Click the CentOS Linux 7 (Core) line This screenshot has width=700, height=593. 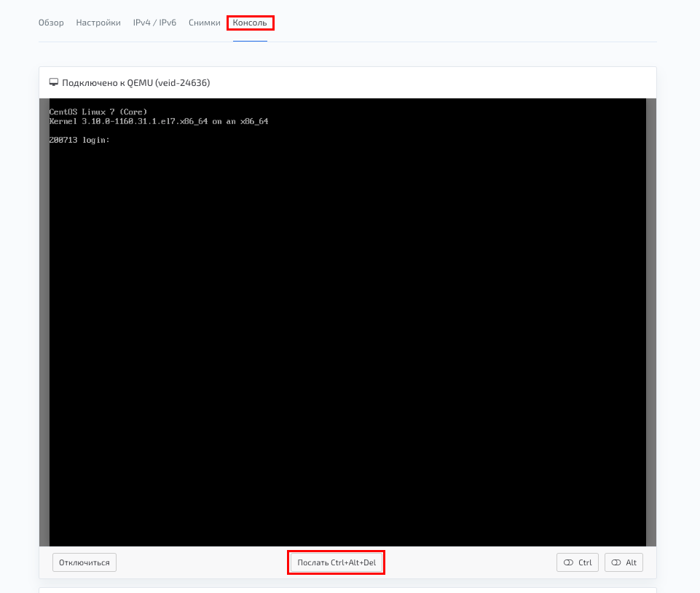(98, 111)
